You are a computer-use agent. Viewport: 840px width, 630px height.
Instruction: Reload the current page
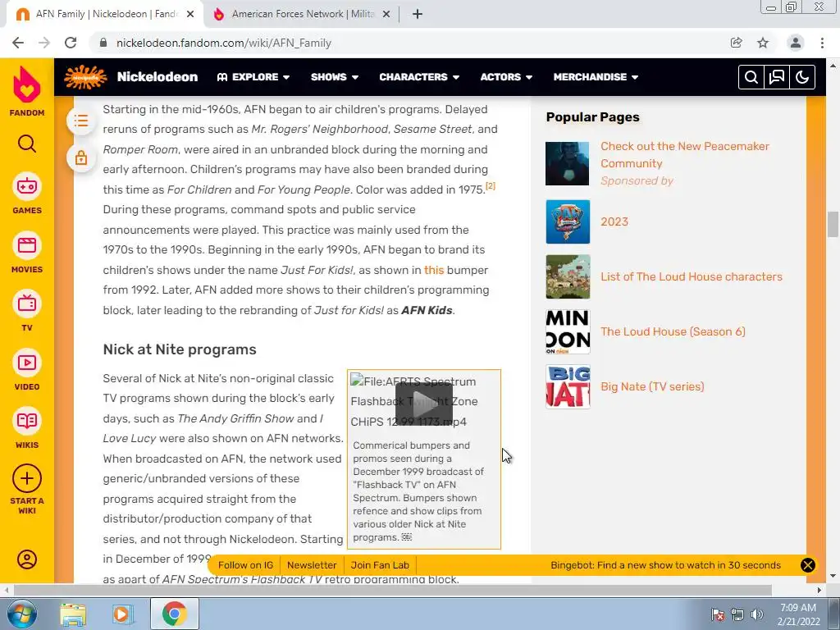(71, 43)
